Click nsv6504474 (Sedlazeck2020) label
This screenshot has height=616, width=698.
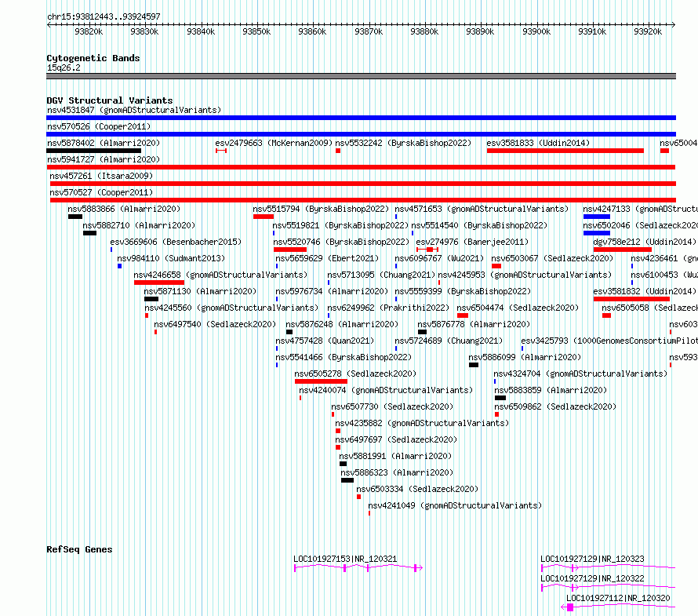518,308
